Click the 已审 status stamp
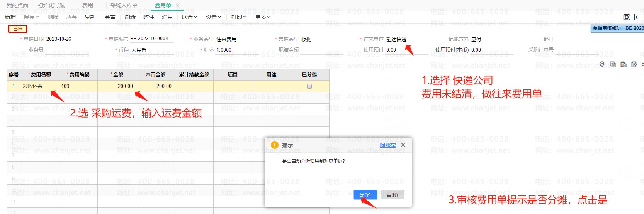Image resolution: width=644 pixels, height=214 pixels. [x=18, y=29]
